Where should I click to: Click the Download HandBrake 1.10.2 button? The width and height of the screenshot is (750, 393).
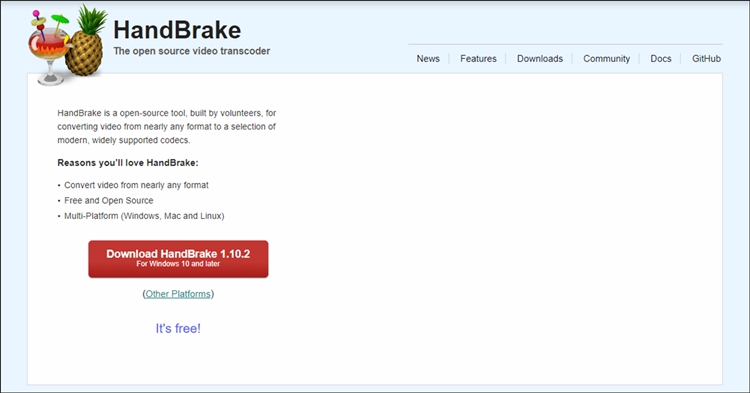coord(178,259)
